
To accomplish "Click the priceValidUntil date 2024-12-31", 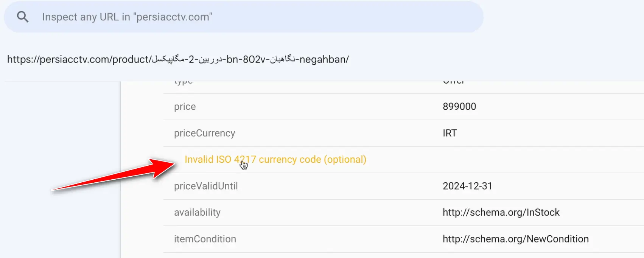I will coord(468,186).
